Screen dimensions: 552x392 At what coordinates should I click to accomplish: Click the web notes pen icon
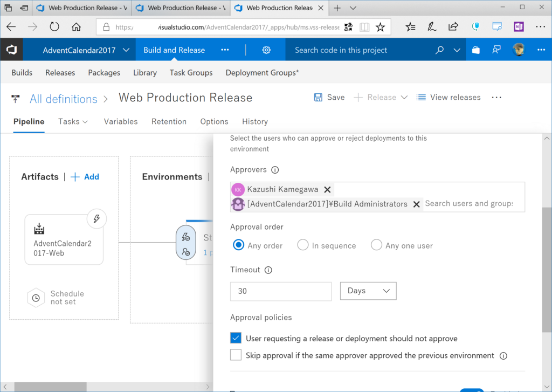[432, 27]
